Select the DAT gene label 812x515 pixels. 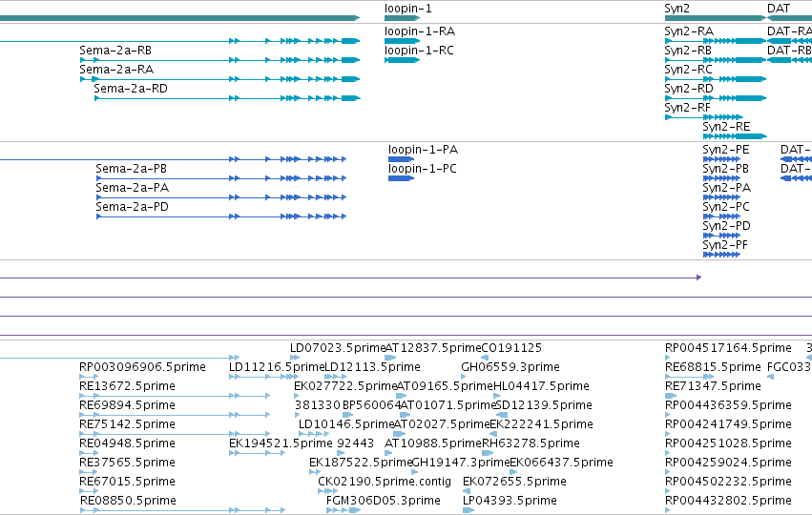click(779, 9)
